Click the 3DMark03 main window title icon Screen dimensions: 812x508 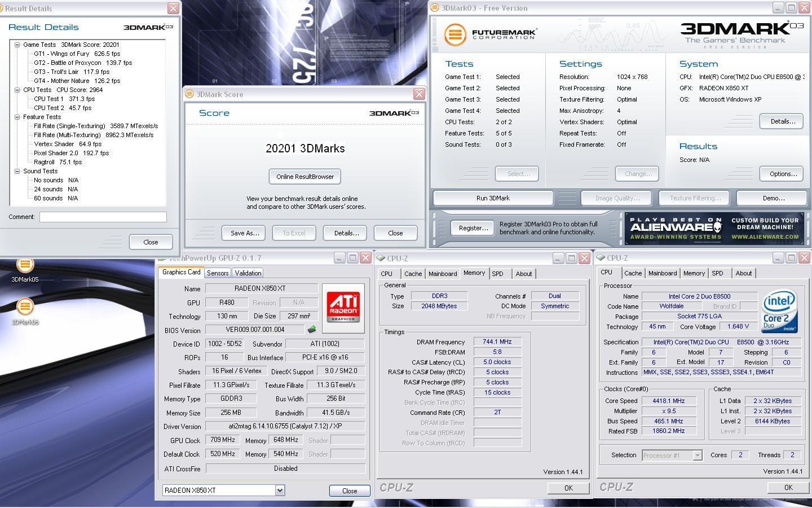pos(435,8)
